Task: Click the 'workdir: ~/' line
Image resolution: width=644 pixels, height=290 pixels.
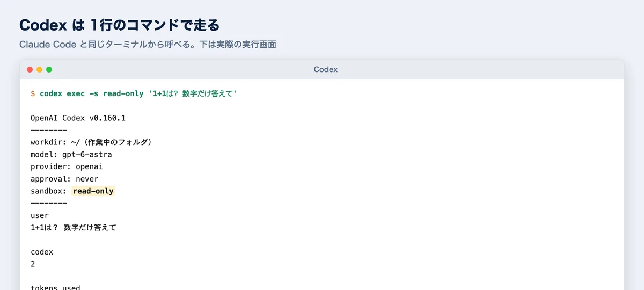Action: click(x=92, y=142)
